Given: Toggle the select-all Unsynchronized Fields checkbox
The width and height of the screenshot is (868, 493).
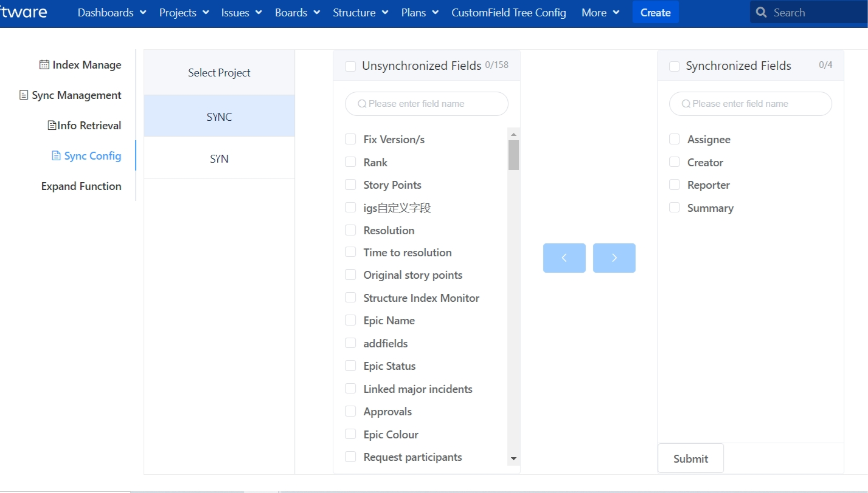Looking at the screenshot, I should coord(350,66).
